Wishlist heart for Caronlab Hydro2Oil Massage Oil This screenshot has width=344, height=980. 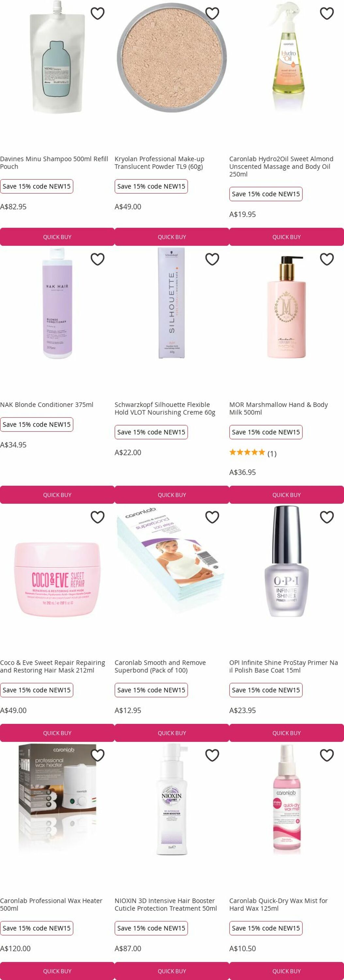326,13
